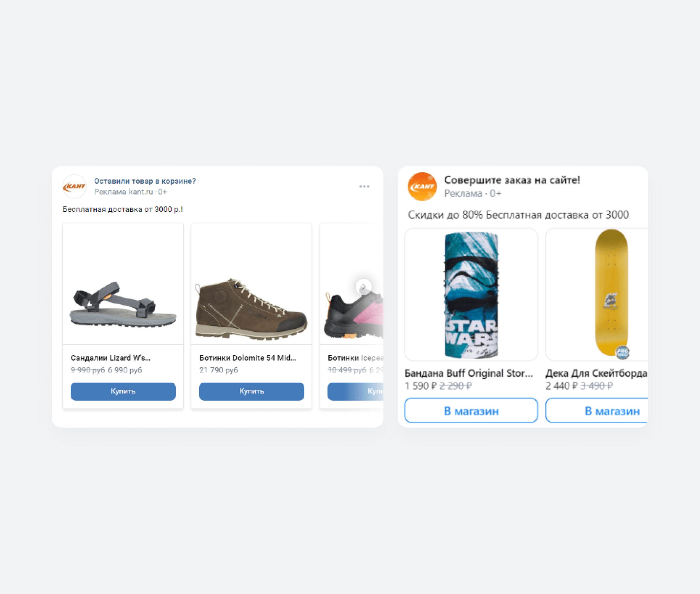700x594 pixels.
Task: Open the three-dots menu of the left ad
Action: coord(364,186)
